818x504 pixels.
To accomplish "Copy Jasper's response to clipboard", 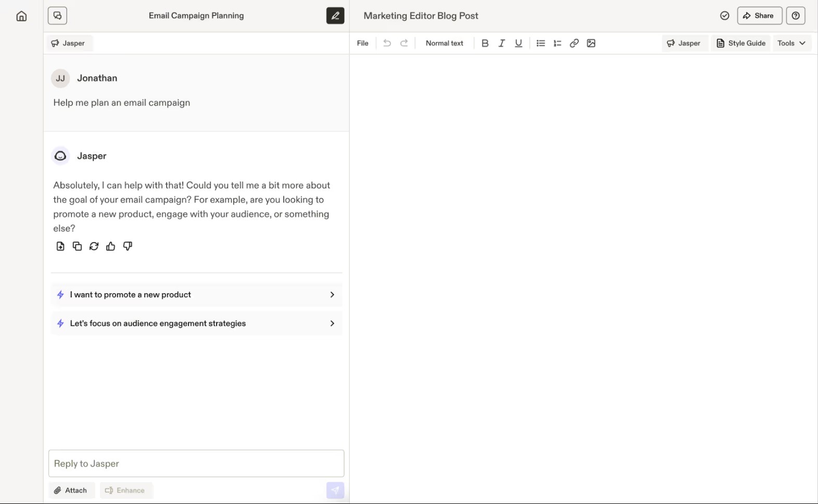I will coord(77,246).
